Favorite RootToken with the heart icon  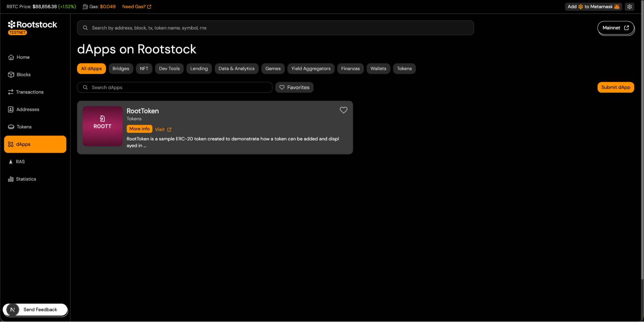[x=343, y=110]
